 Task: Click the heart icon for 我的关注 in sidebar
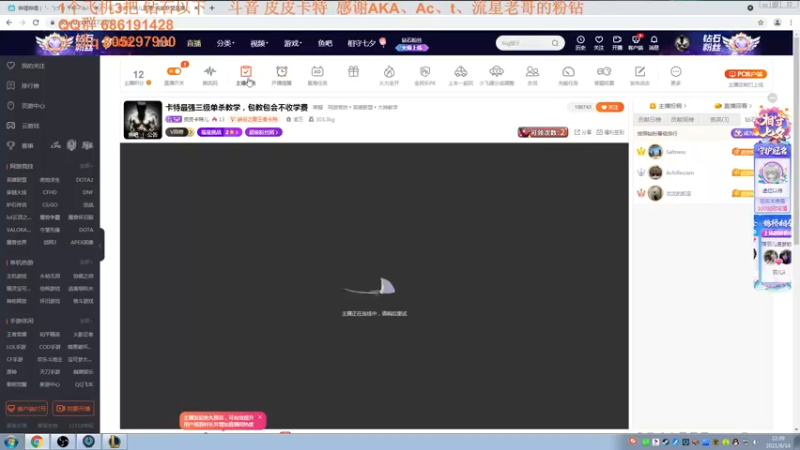(x=11, y=66)
